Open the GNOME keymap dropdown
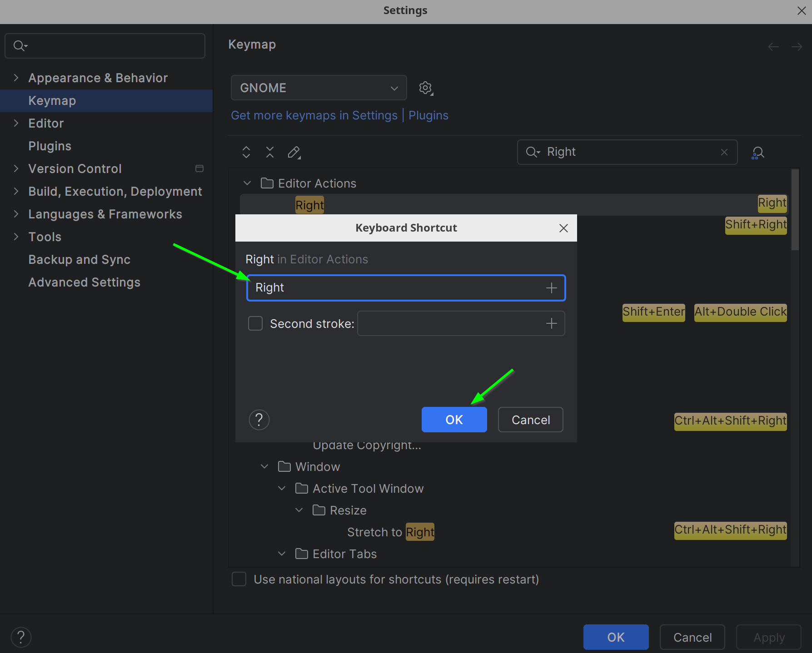The height and width of the screenshot is (653, 812). (x=319, y=88)
